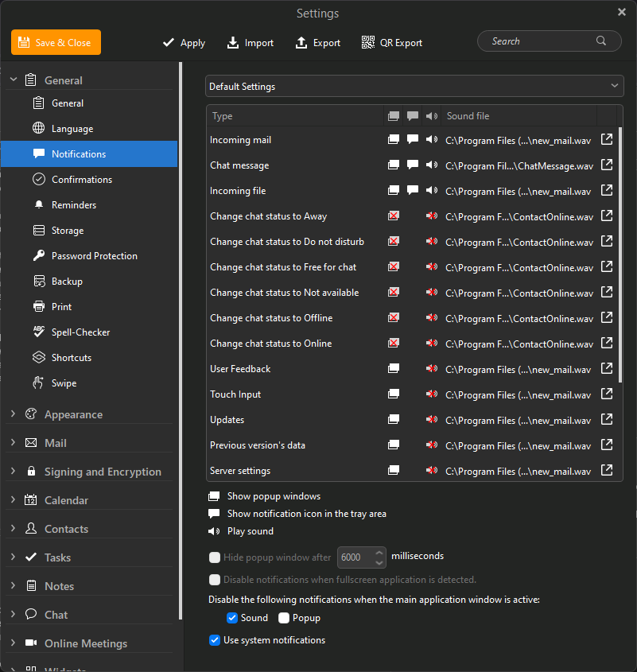Toggle sound icon for Incoming file
The width and height of the screenshot is (637, 672).
point(432,190)
